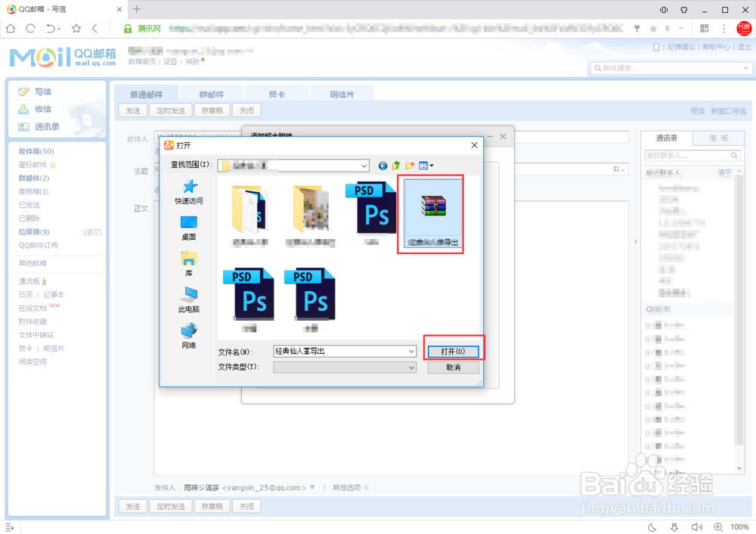Expand the sender address dropdown arrow

click(x=312, y=488)
